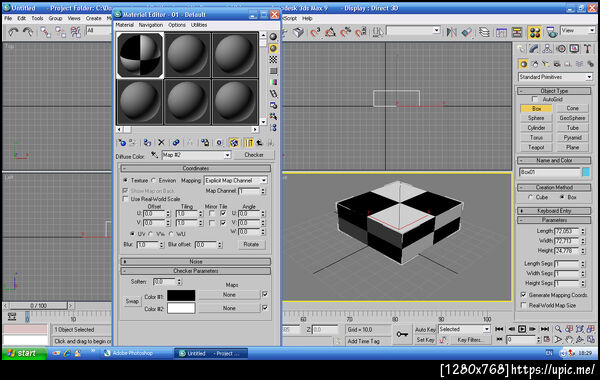The height and width of the screenshot is (380, 600).
Task: Click the Undo arrow in main toolbar
Action: click(13, 32)
